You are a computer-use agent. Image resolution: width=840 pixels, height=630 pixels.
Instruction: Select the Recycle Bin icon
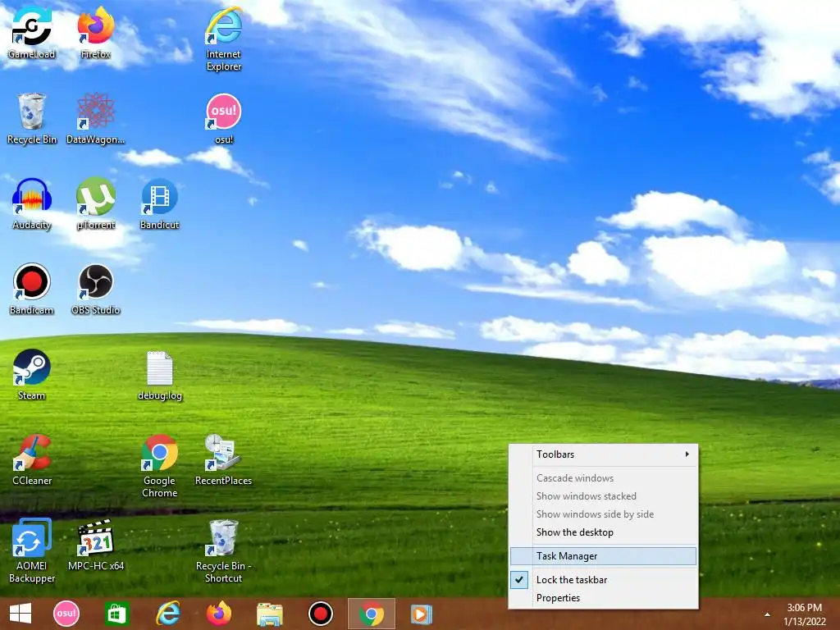point(32,118)
